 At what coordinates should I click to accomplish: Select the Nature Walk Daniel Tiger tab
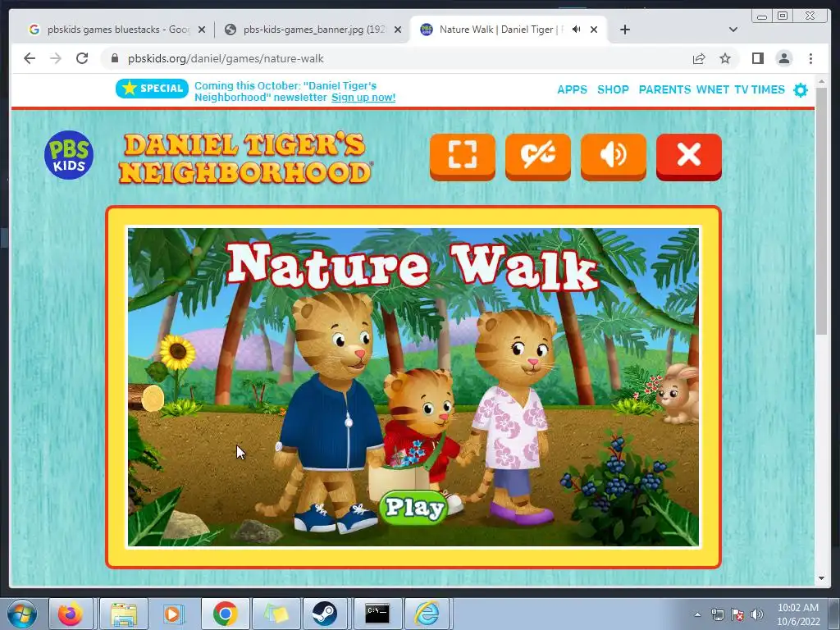pos(508,30)
